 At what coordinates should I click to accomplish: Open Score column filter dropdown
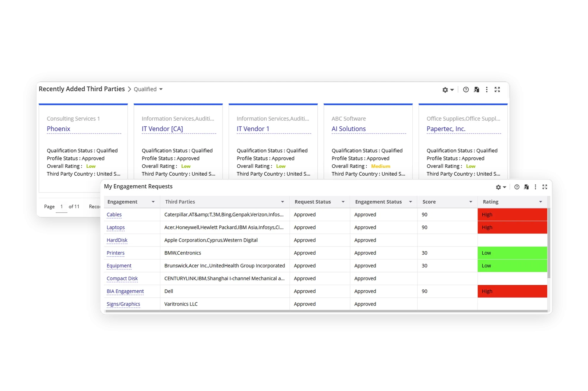tap(471, 202)
